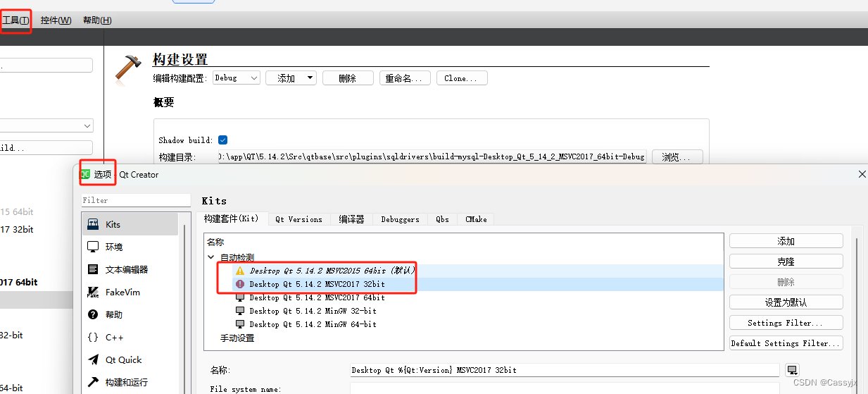Screen dimensions: 868x394
Task: Open the 工具(T) menu
Action: (15, 20)
